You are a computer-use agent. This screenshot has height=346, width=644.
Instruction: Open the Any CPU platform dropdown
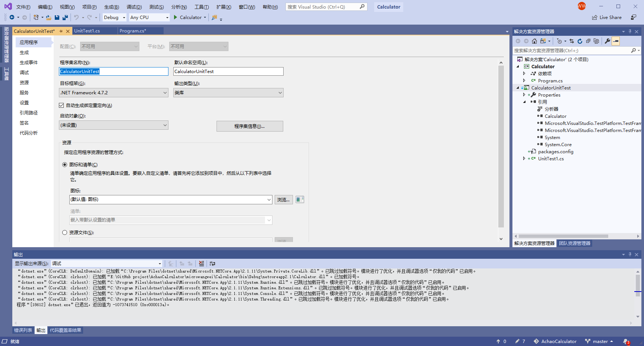[149, 17]
